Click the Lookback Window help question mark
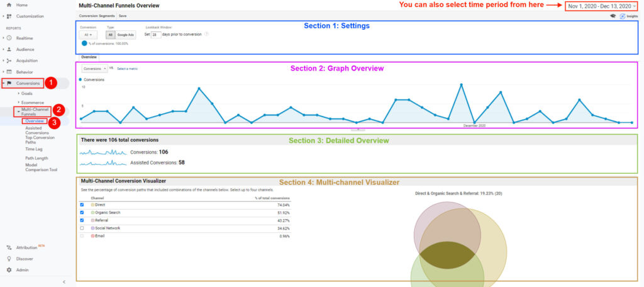 [x=206, y=35]
